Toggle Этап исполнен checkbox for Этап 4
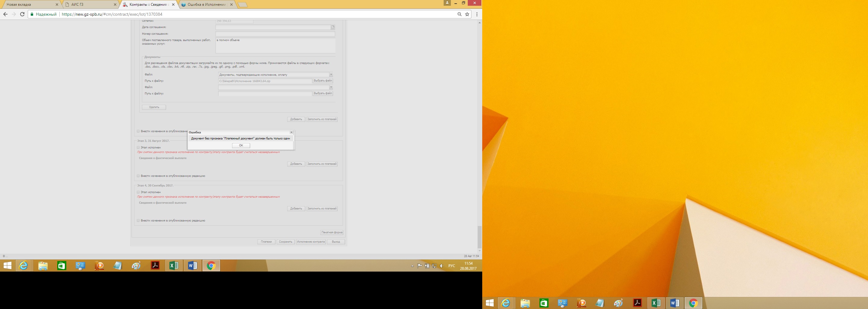 (x=138, y=192)
